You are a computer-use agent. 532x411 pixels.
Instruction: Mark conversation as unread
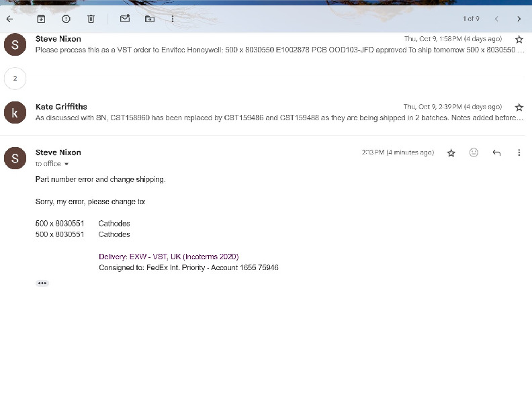(x=125, y=19)
